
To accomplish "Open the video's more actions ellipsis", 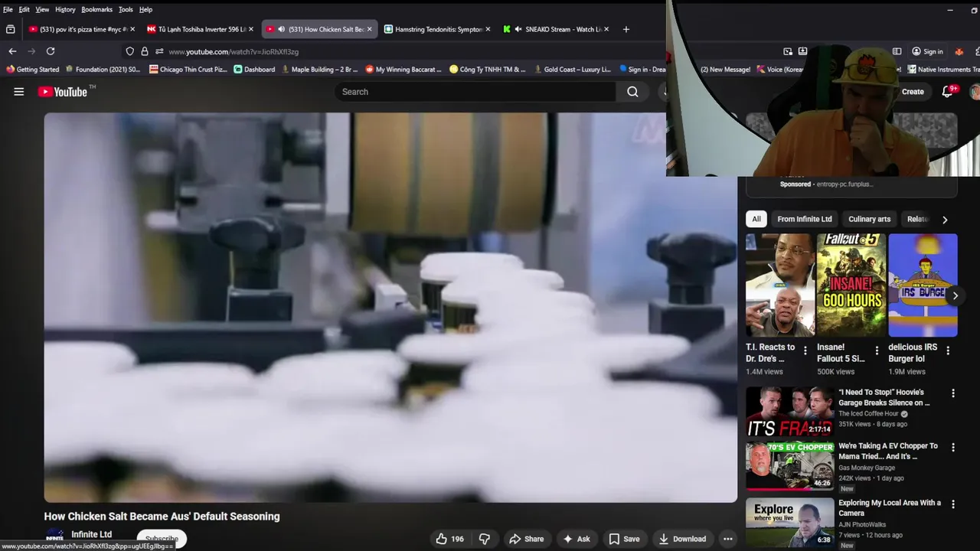I will (728, 539).
